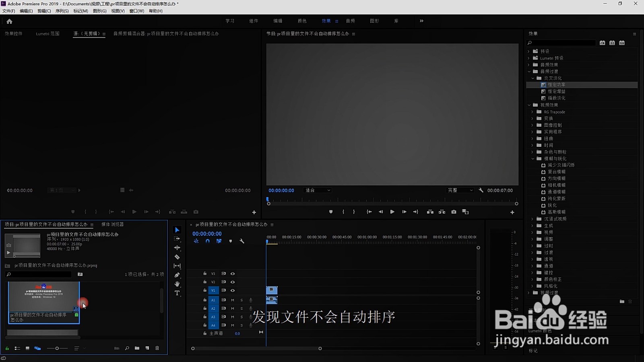644x362 pixels.
Task: Toggle lock on track V3
Action: 205,274
